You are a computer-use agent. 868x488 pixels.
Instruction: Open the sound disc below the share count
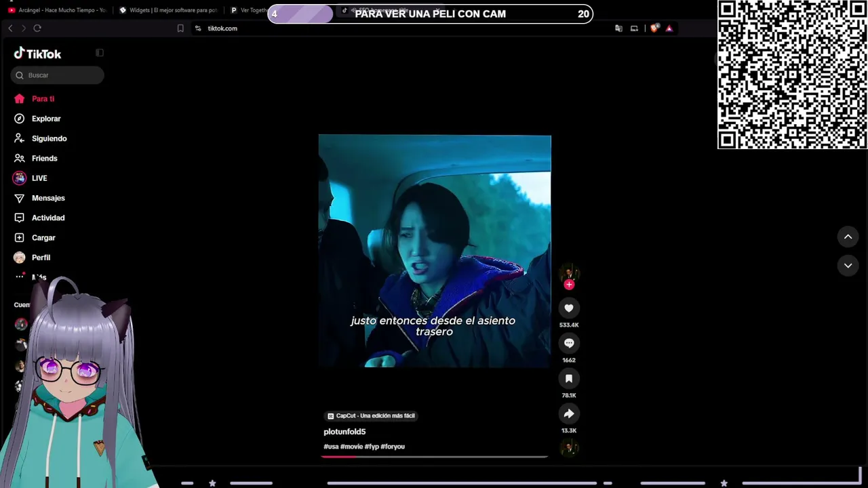(x=569, y=447)
